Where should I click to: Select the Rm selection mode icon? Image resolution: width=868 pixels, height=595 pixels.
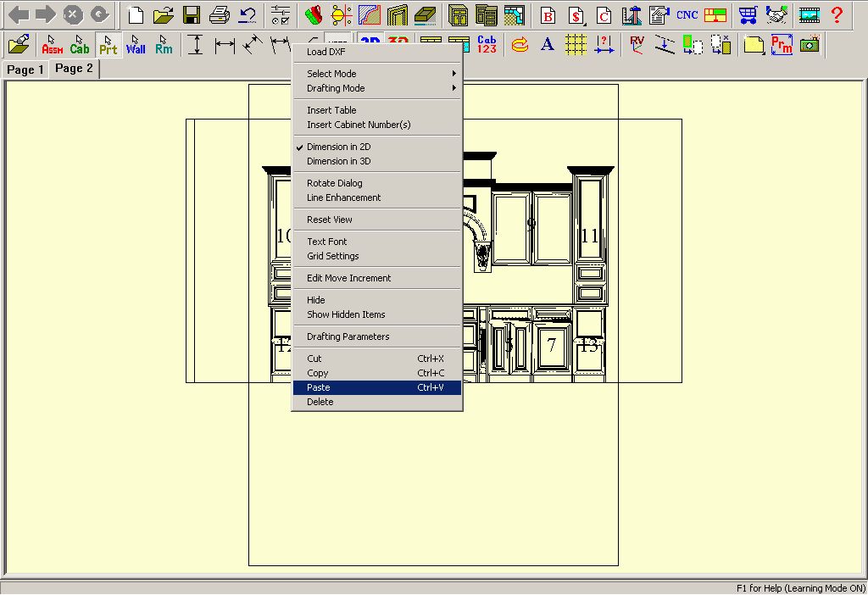(164, 45)
